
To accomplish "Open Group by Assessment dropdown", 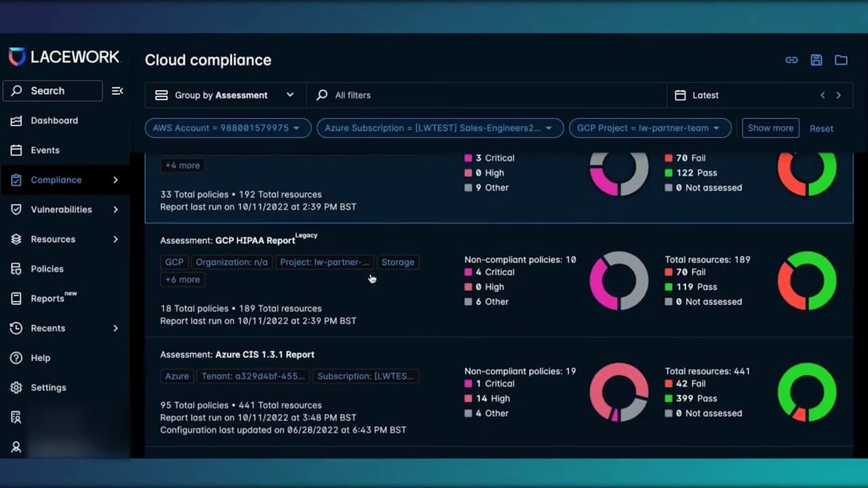I will [225, 96].
